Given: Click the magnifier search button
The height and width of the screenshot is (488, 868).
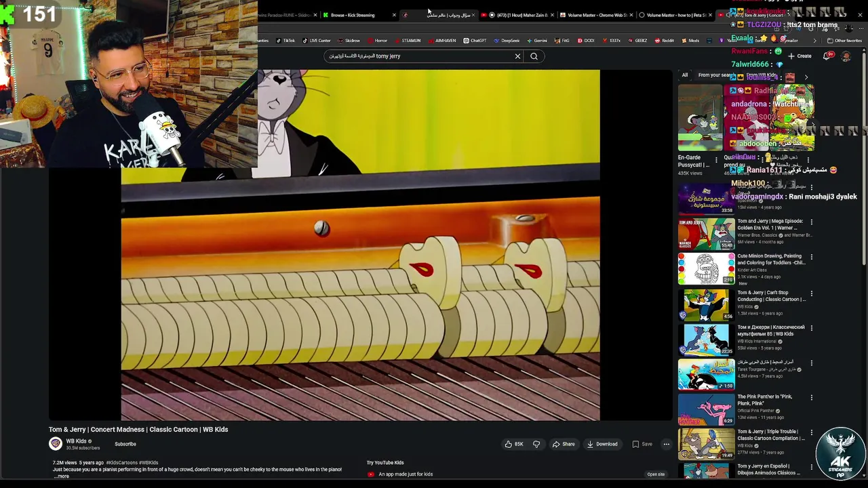Looking at the screenshot, I should [x=534, y=56].
